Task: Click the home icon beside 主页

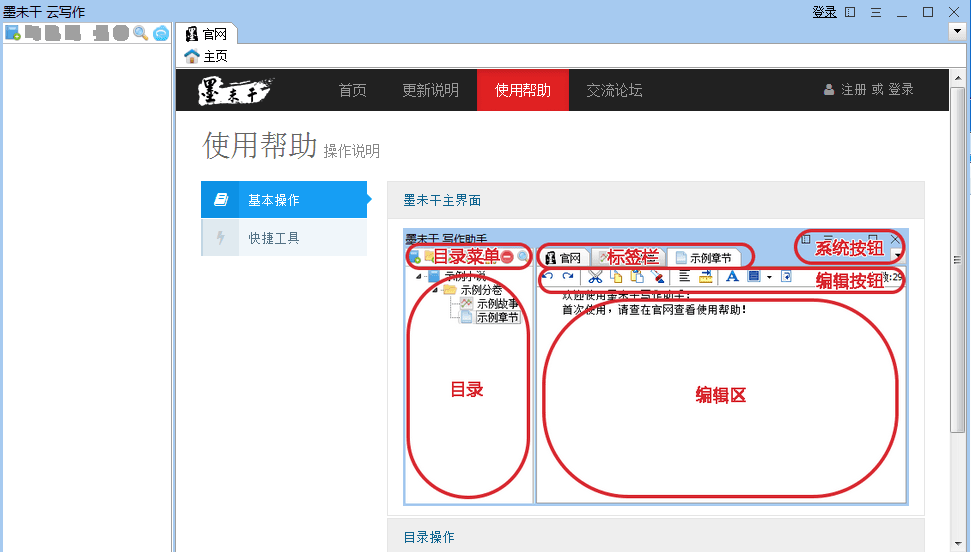Action: tap(192, 56)
